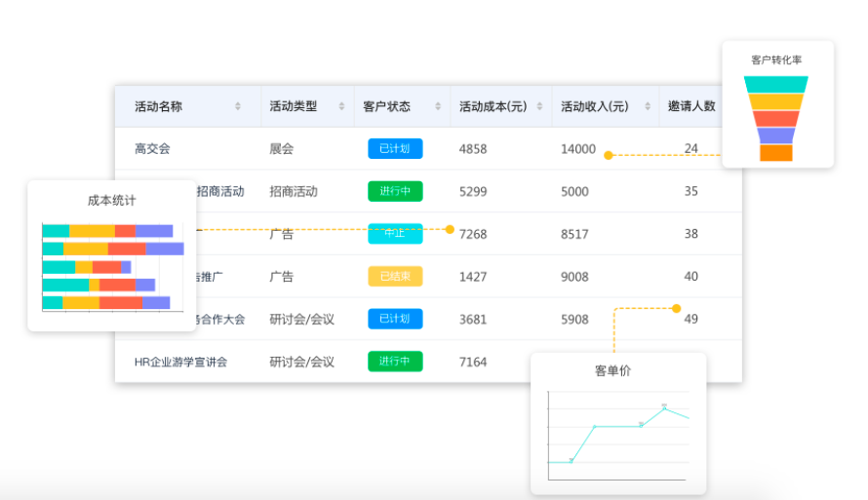The height and width of the screenshot is (500, 868).
Task: Sort by 活动名称 column arrows
Action: (238, 106)
